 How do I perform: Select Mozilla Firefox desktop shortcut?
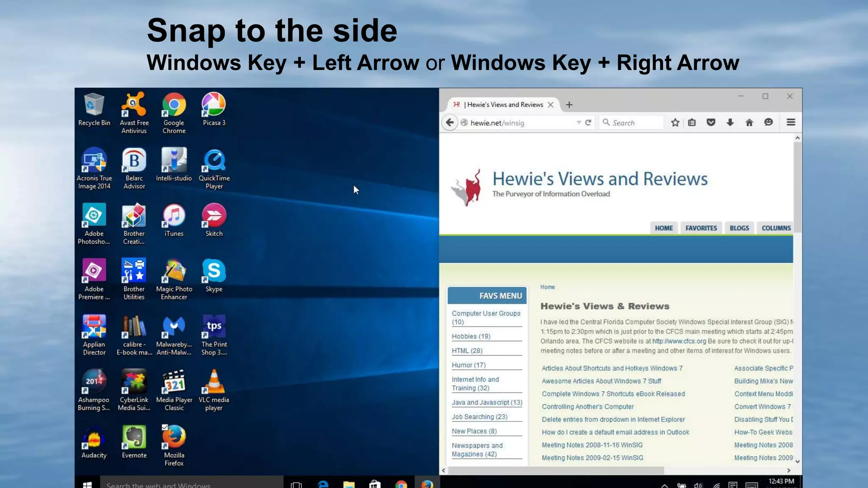pos(174,446)
